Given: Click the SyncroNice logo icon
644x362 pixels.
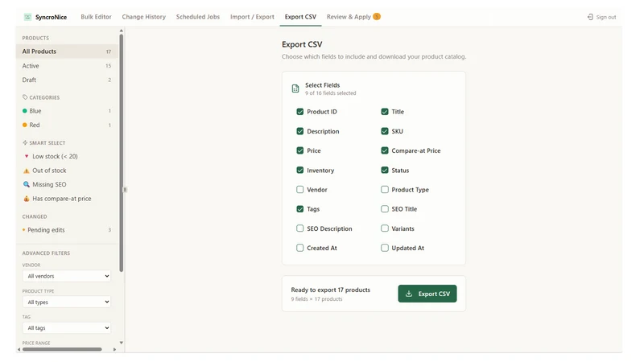Looking at the screenshot, I should (x=27, y=17).
